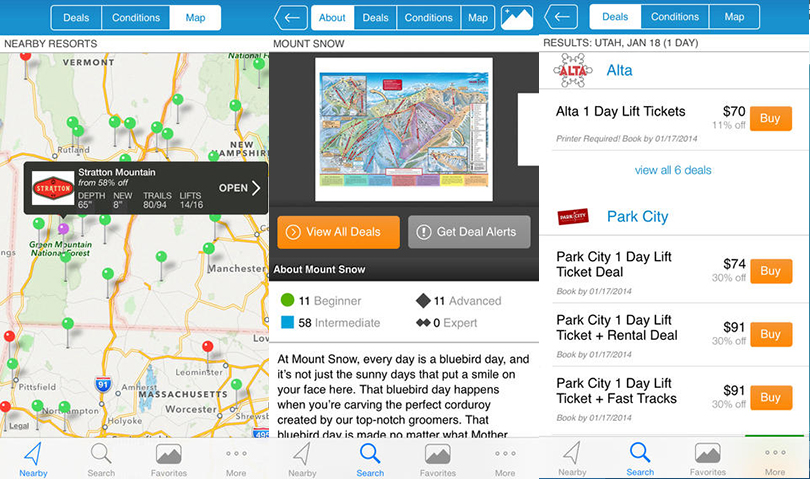The height and width of the screenshot is (479, 810).
Task: Open Mount Snow trail map thumbnail
Action: coord(404,129)
